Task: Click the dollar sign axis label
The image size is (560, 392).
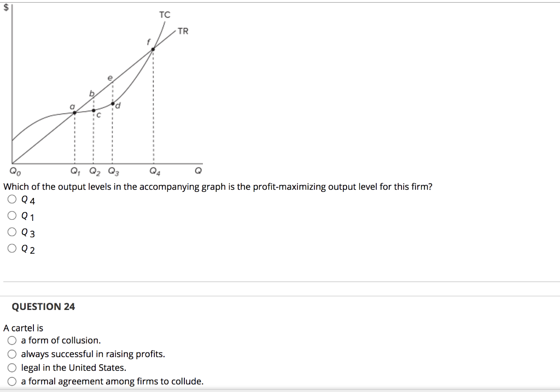Action: tap(5, 8)
